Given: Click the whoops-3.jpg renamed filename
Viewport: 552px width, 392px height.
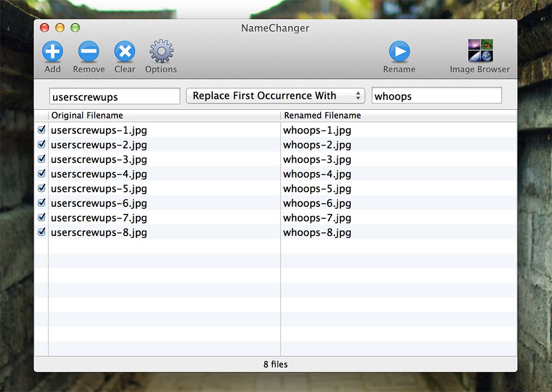Looking at the screenshot, I should tap(317, 160).
